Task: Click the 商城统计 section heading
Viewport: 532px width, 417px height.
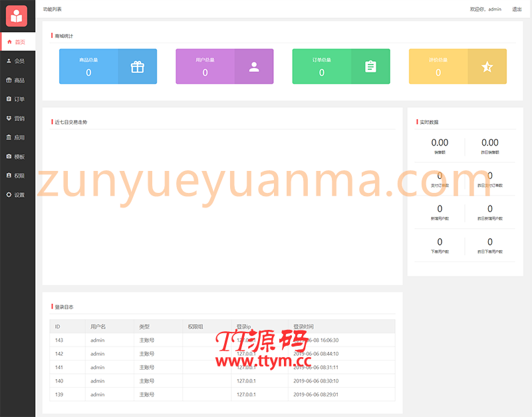Action: tap(64, 36)
